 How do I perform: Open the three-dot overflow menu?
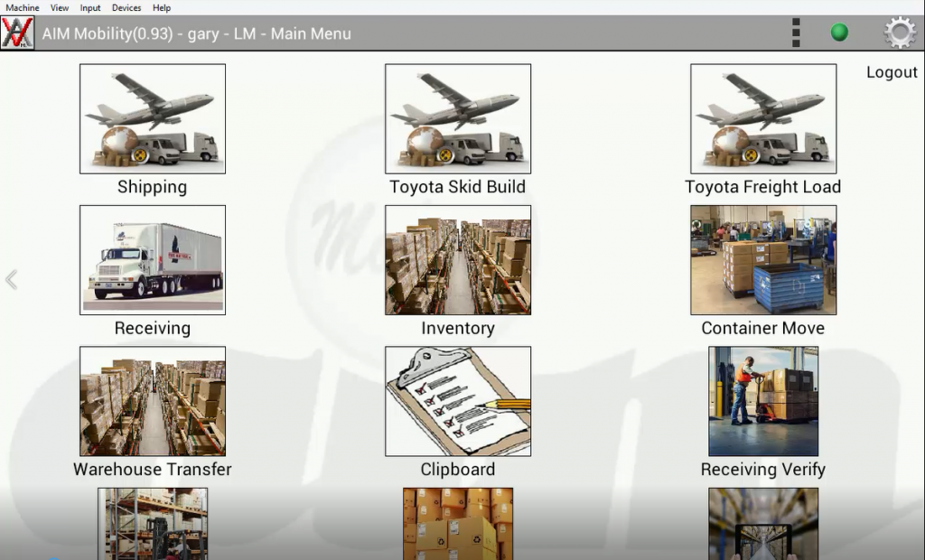pyautogui.click(x=796, y=33)
